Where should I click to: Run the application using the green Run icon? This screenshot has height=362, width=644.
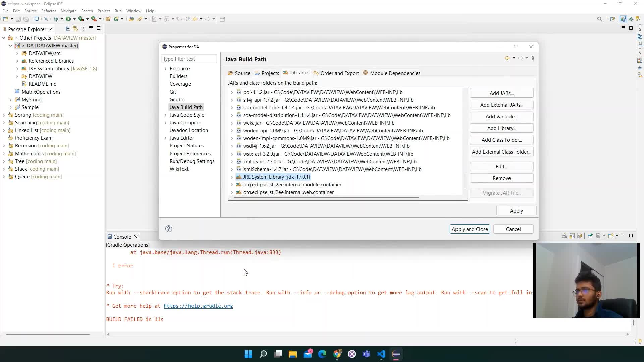tap(69, 19)
